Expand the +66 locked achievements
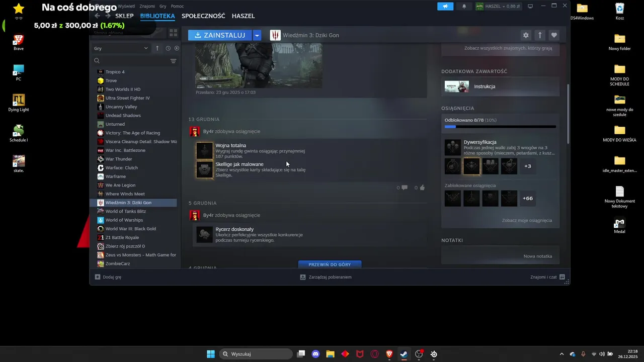This screenshot has width=644, height=362. (x=528, y=198)
